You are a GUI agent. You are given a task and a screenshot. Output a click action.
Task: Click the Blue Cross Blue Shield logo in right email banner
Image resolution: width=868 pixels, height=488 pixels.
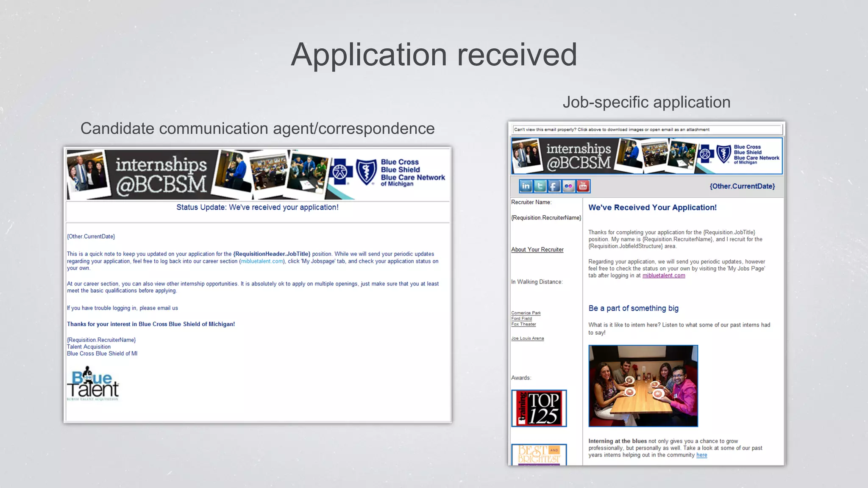tap(740, 155)
